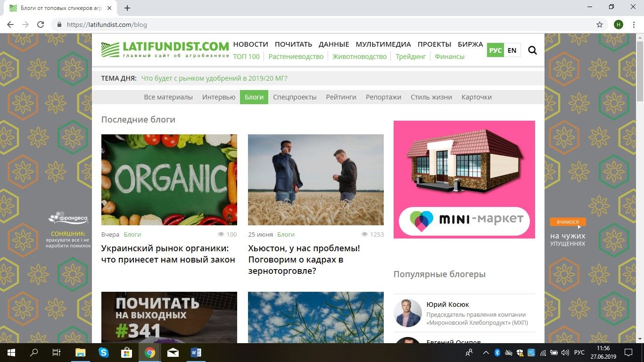This screenshot has width=644, height=362.
Task: Open the МУЛЬТИМЕДИА menu
Action: tap(383, 44)
